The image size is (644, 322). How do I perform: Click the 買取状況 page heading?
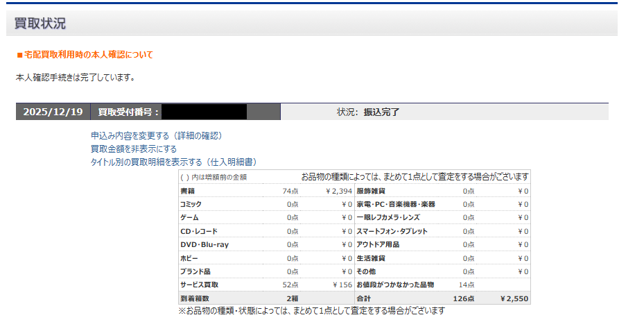pyautogui.click(x=40, y=24)
